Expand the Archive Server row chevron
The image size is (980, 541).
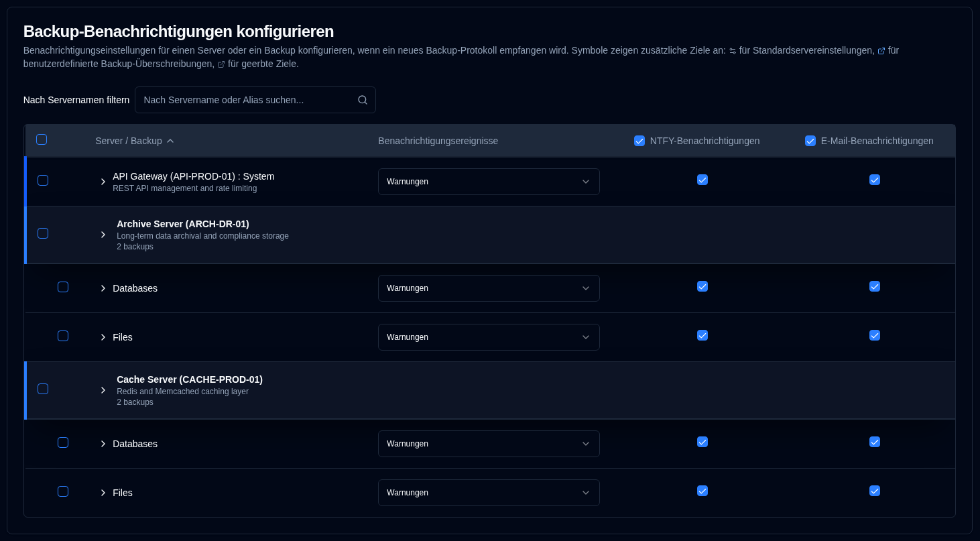coord(103,235)
